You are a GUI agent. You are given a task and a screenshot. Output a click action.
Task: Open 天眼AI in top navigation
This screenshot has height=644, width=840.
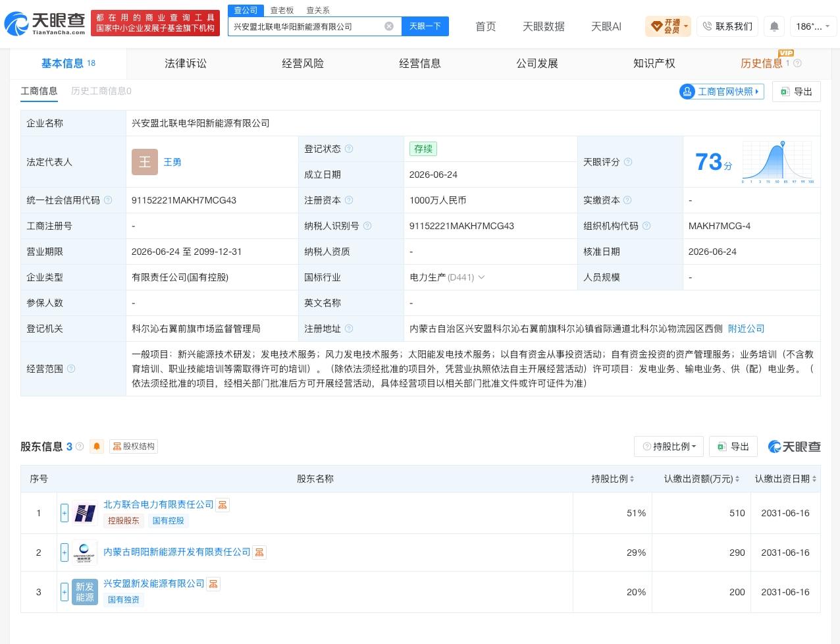point(606,26)
